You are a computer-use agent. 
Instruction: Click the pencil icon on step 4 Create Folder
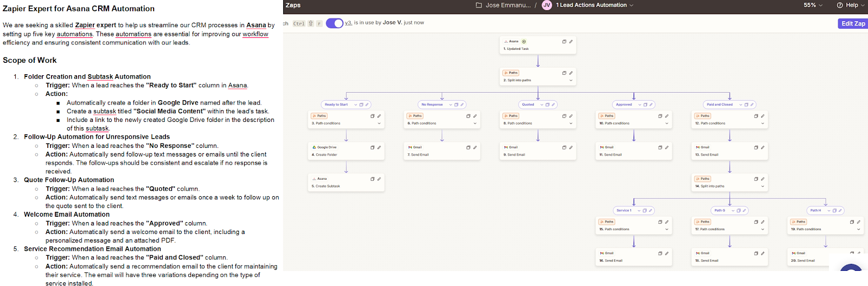click(x=379, y=147)
